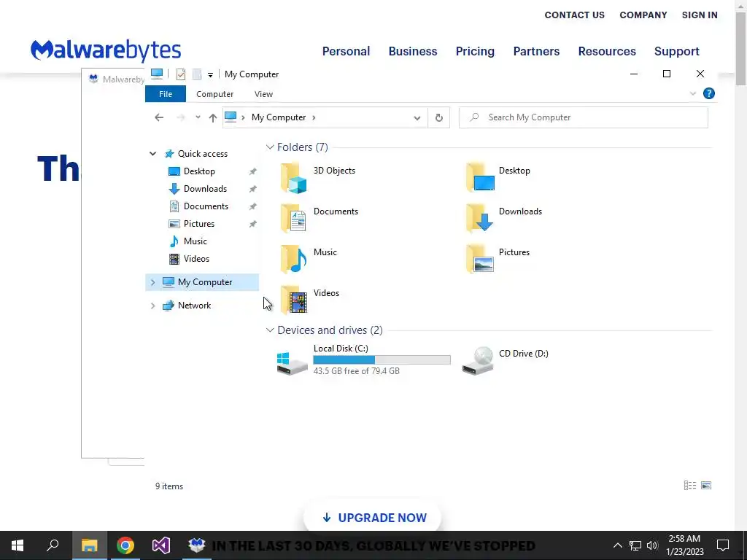This screenshot has height=560, width=747.
Task: Click the Windows Start button
Action: pos(18,545)
